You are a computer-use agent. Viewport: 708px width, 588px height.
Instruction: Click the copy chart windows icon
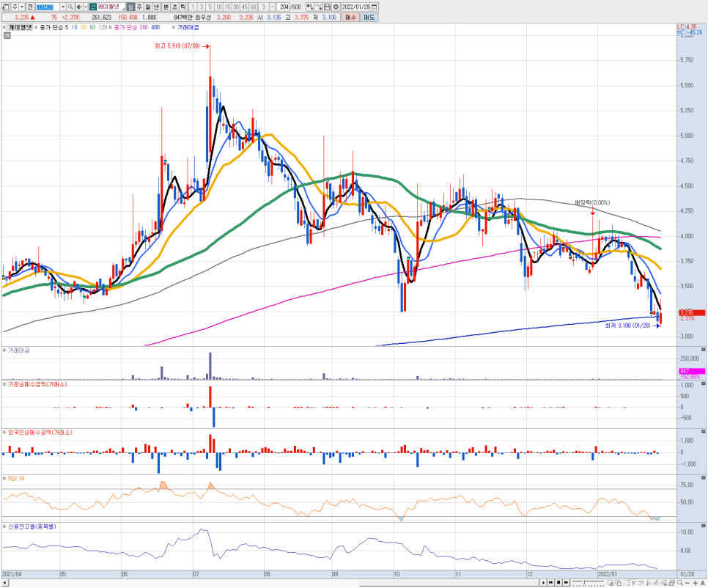(x=618, y=583)
